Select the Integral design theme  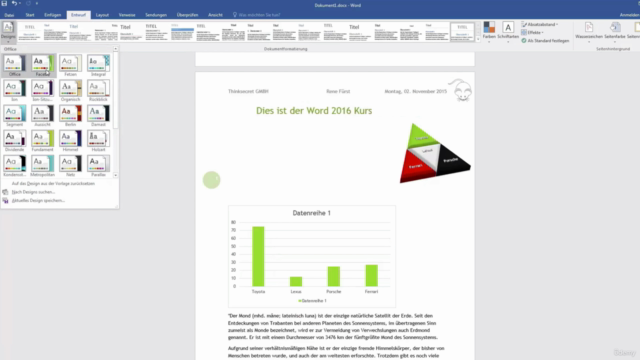[98, 66]
